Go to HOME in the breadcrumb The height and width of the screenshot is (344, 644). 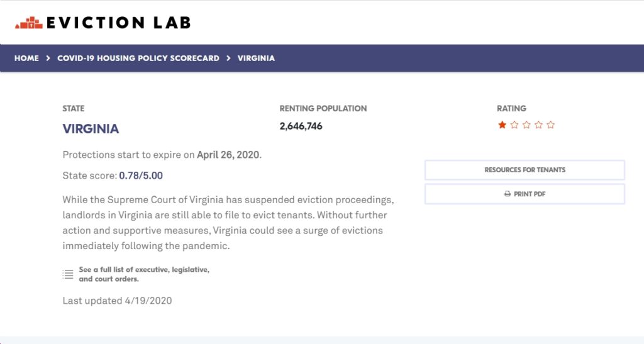tap(26, 58)
